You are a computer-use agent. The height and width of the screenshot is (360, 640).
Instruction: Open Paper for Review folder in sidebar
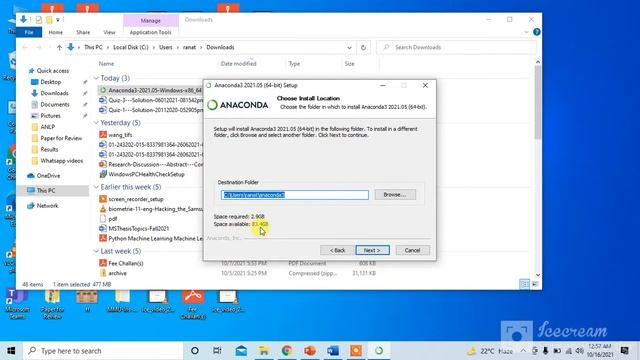(61, 138)
